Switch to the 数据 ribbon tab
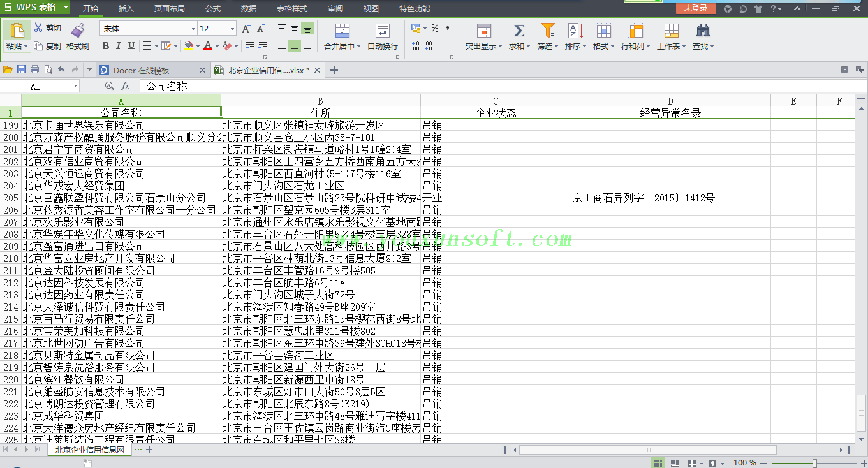868x468 pixels. [x=249, y=8]
